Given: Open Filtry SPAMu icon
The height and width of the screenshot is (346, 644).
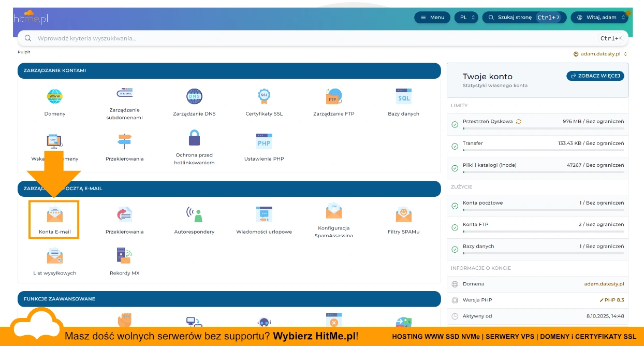Looking at the screenshot, I should pos(404,214).
